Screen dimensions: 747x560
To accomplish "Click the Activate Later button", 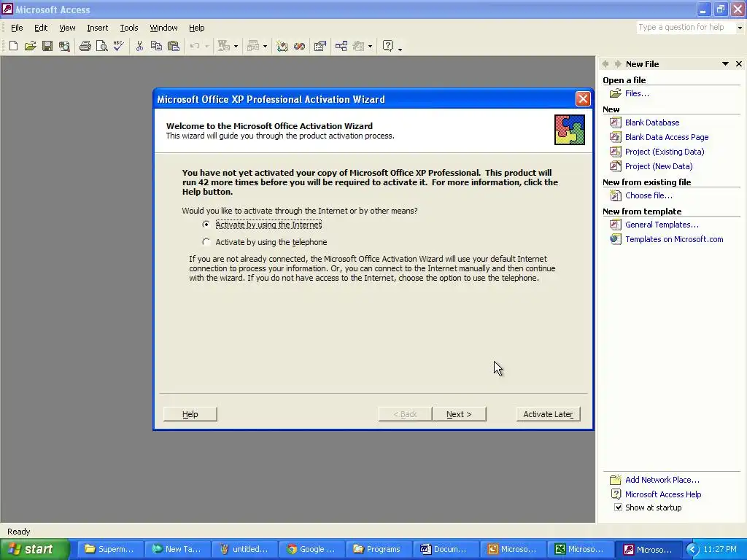I will click(548, 414).
